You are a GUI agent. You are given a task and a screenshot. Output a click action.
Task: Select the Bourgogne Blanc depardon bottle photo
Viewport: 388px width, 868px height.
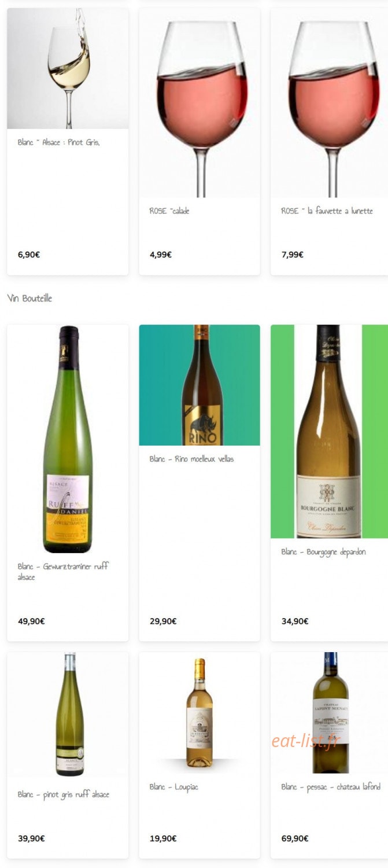point(329,431)
